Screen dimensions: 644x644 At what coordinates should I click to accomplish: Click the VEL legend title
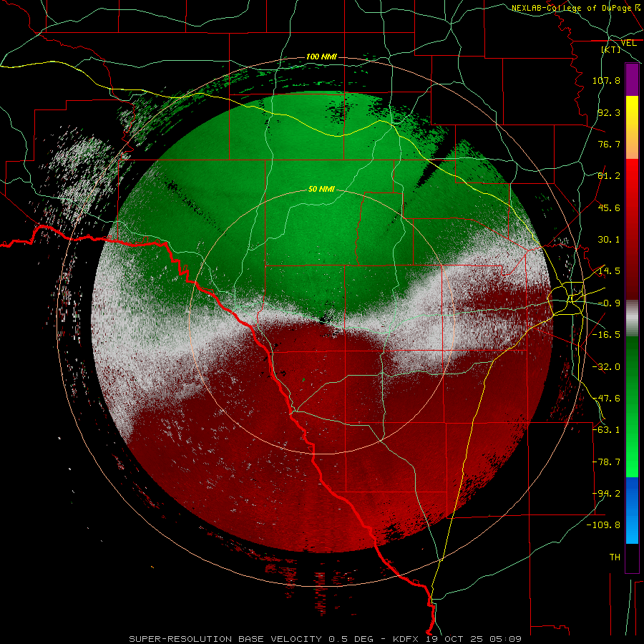(628, 43)
